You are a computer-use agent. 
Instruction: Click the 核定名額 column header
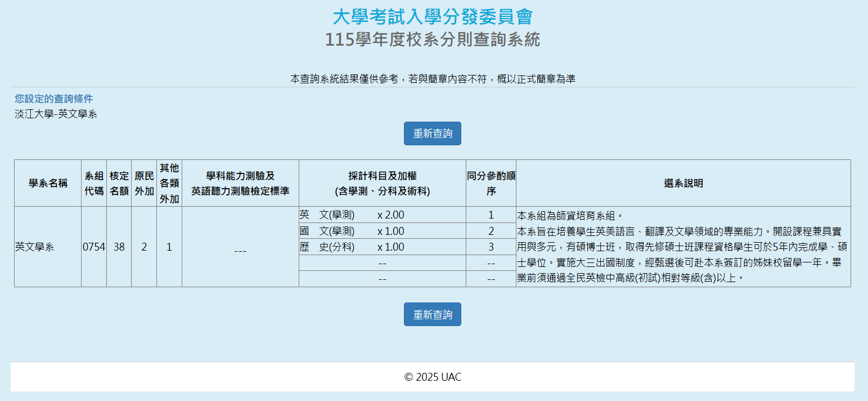(119, 183)
